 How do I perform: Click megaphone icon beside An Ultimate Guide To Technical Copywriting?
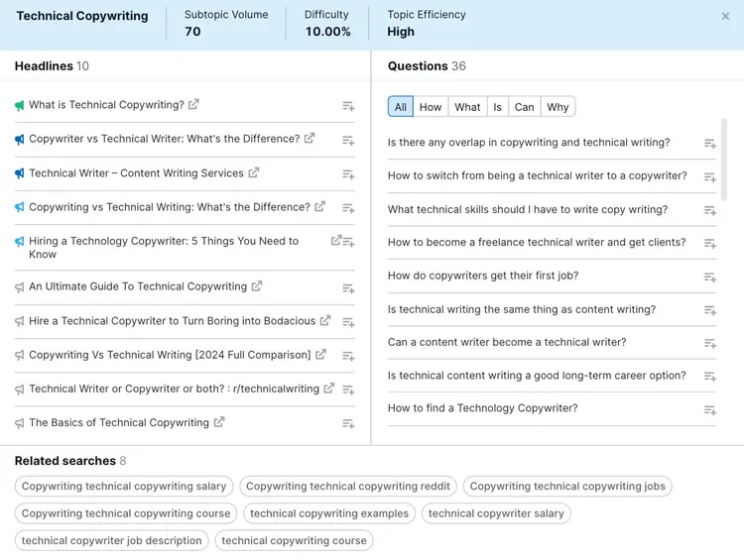click(19, 287)
